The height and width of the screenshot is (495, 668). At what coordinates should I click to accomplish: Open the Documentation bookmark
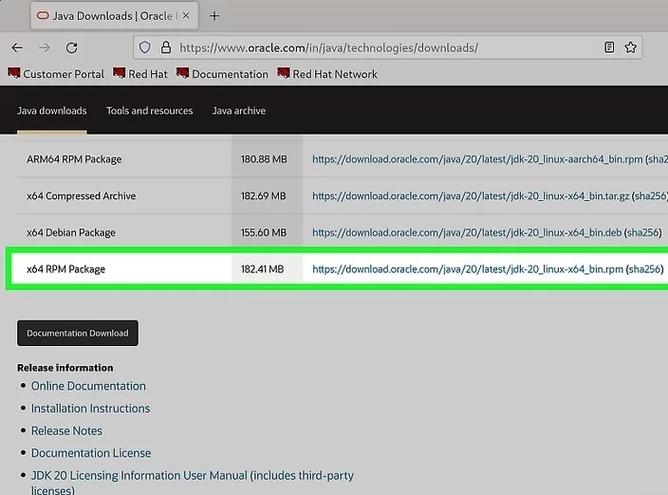pyautogui.click(x=222, y=74)
